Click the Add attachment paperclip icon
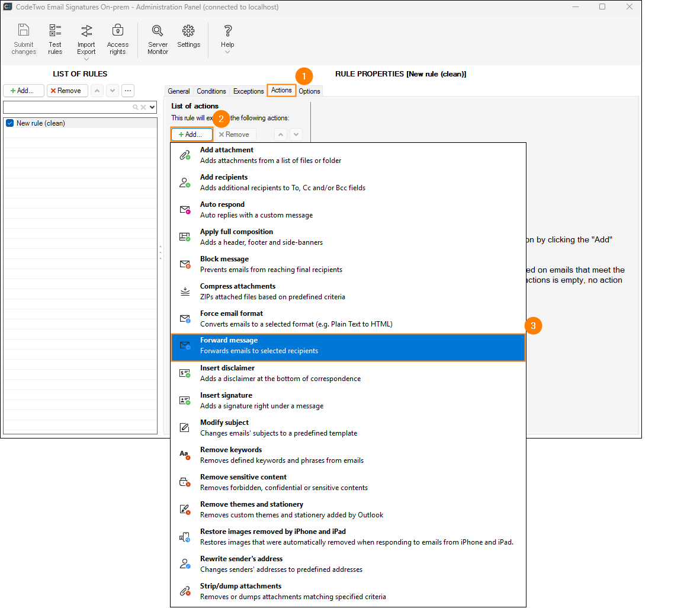 pyautogui.click(x=185, y=155)
